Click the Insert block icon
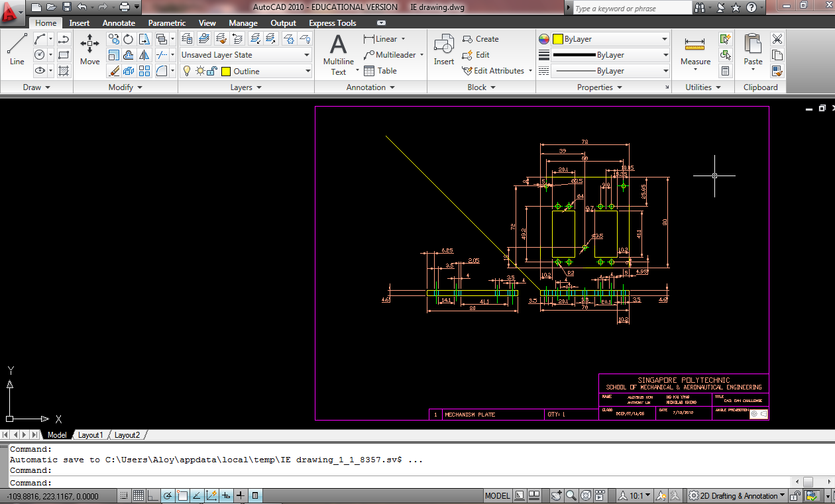Image resolution: width=835 pixels, height=504 pixels. pyautogui.click(x=443, y=46)
